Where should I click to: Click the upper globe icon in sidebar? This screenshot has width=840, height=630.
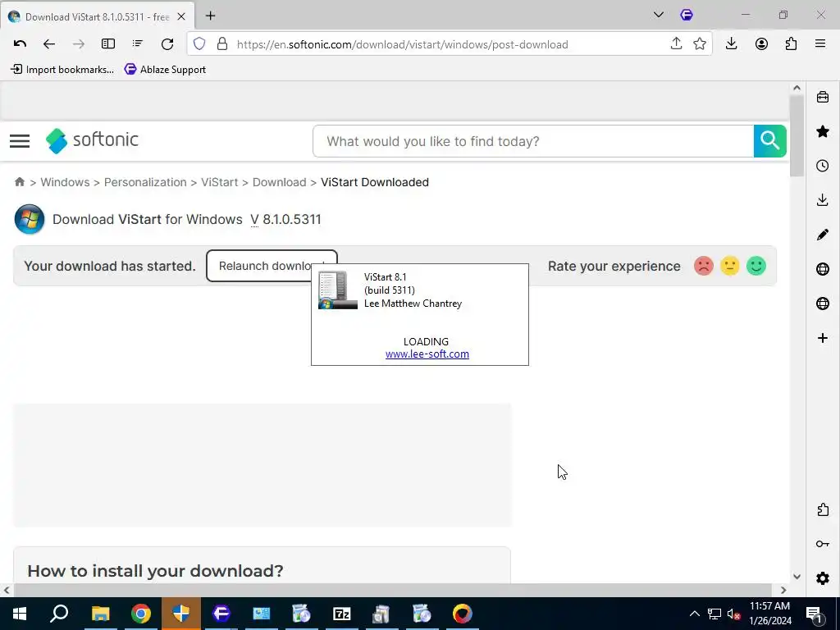click(x=822, y=269)
